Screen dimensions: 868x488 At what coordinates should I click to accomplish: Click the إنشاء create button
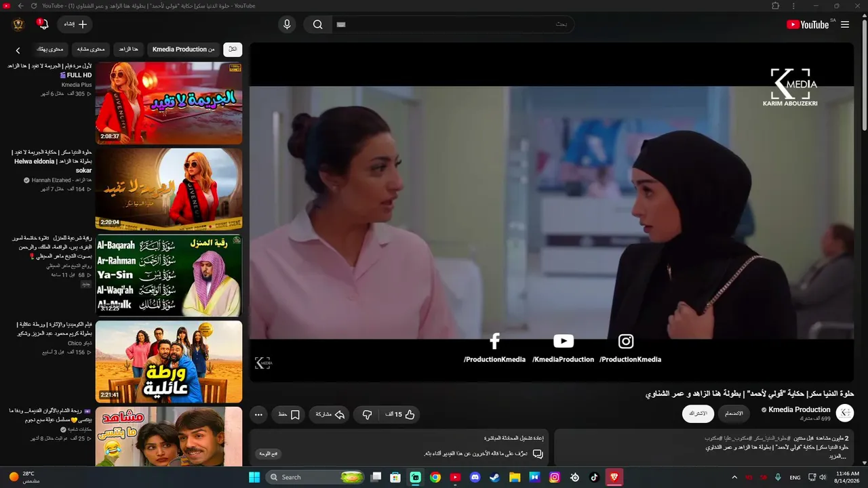coord(75,24)
